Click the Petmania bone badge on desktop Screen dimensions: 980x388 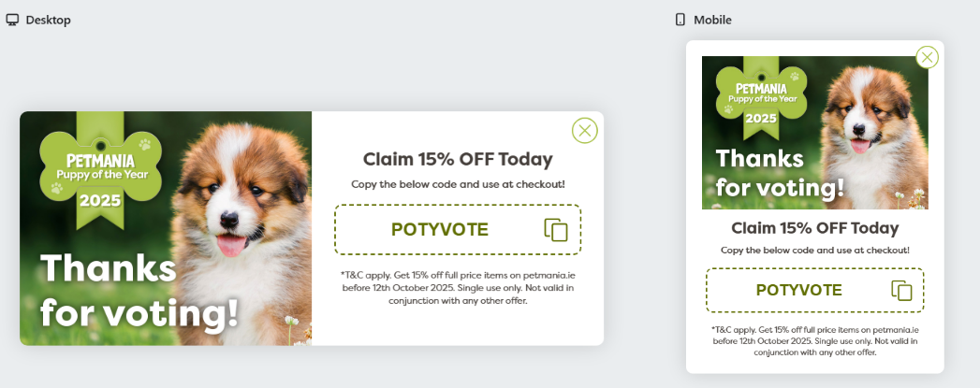point(101,168)
